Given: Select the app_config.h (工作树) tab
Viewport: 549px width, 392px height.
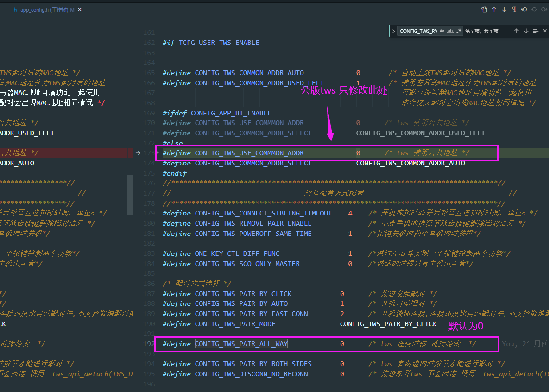Looking at the screenshot, I should click(x=47, y=10).
